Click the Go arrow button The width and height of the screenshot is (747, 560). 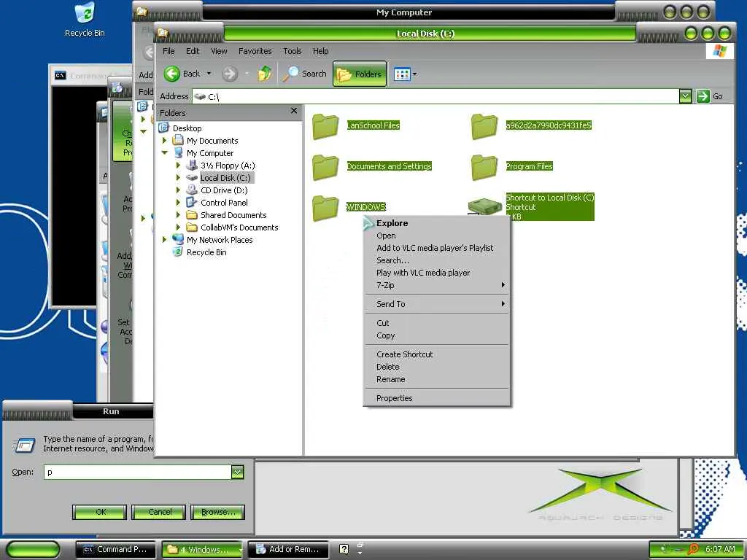click(703, 96)
